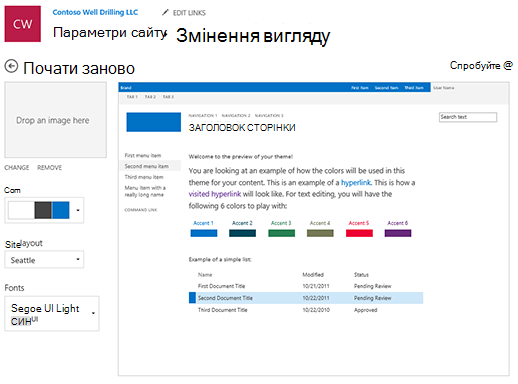Click User Name in the preview header

click(443, 88)
